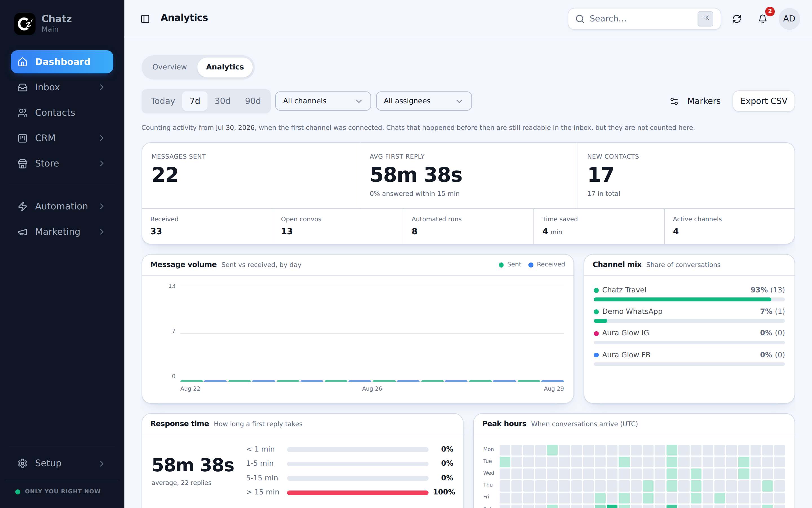This screenshot has width=812, height=508.
Task: Click the Demo WhatsApp channel row
Action: point(689,316)
